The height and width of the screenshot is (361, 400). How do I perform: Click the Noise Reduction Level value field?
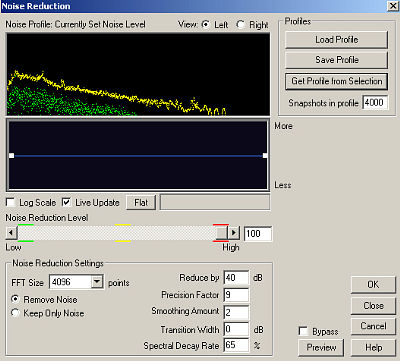click(x=258, y=233)
